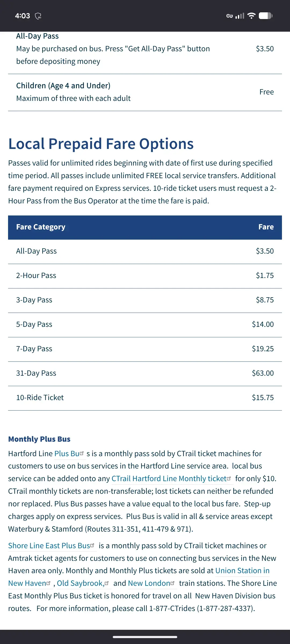Tap the home indicator bar at bottom
The image size is (290, 644).
point(145,637)
